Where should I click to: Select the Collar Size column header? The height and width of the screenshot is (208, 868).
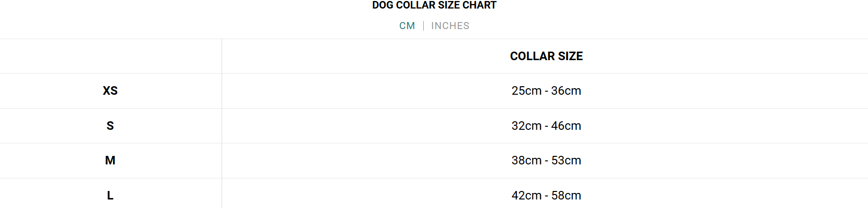point(546,56)
